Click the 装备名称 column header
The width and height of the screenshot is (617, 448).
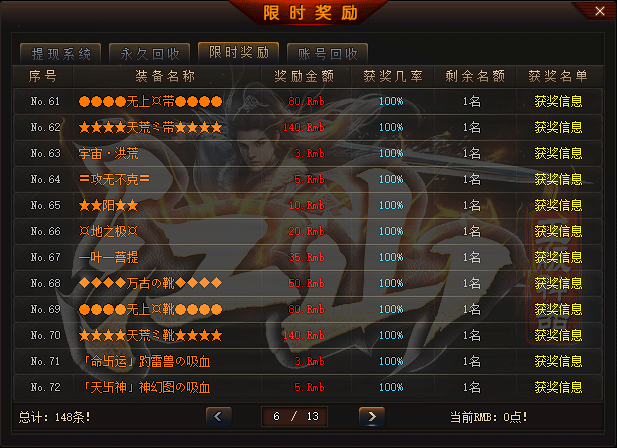pos(165,76)
